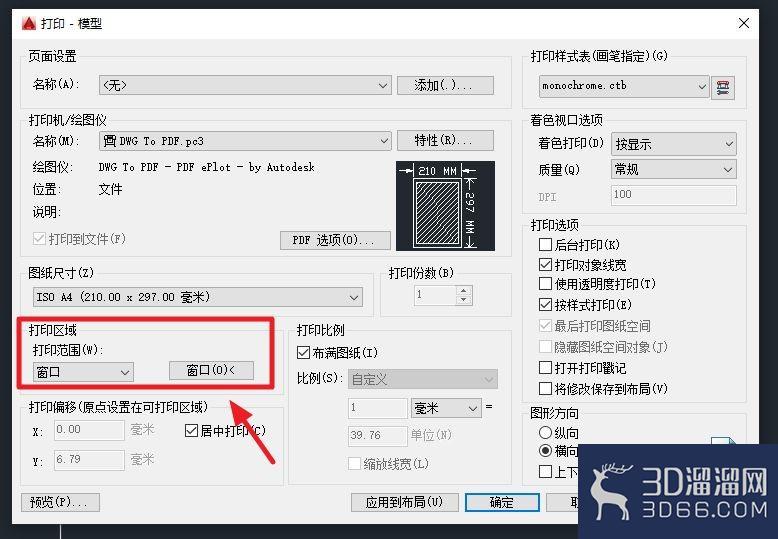Viewport: 778px width, 539px height.
Task: Click the 窗口(O)< button
Action: tap(211, 370)
